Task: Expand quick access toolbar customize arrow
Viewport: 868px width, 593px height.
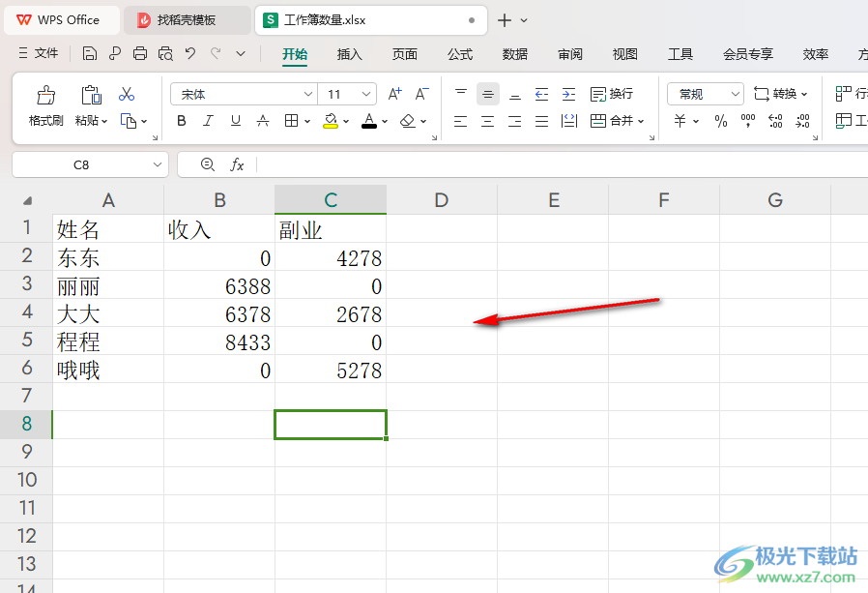Action: [241, 53]
